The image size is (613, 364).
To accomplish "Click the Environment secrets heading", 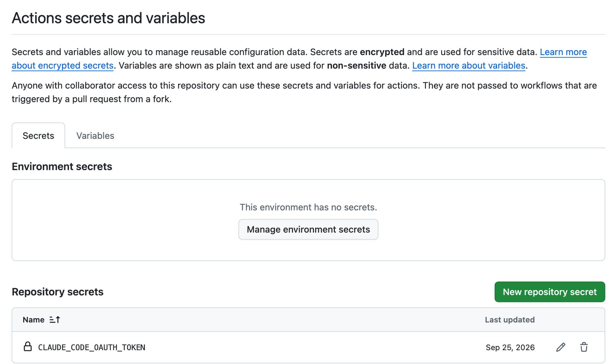I will click(62, 166).
